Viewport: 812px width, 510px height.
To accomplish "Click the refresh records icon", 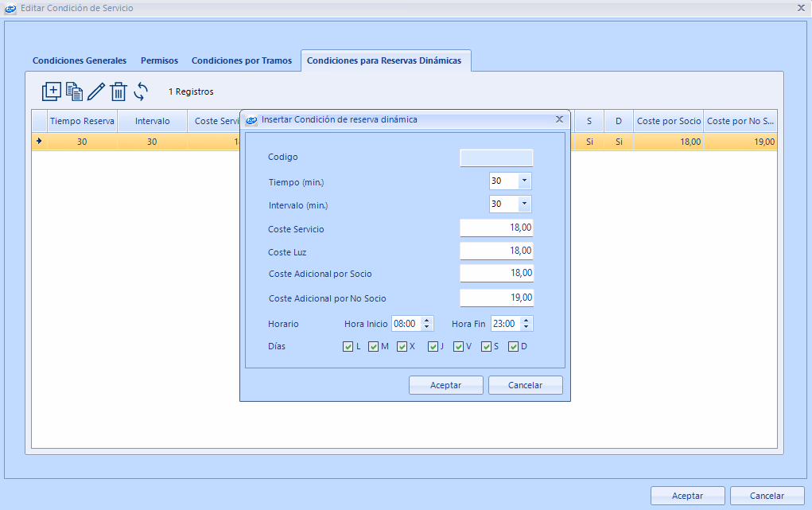I will [141, 91].
